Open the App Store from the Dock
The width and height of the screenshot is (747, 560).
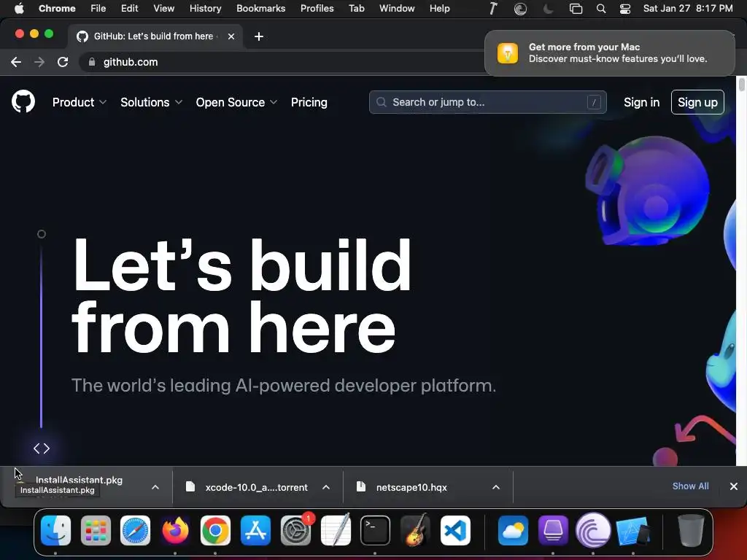255,530
